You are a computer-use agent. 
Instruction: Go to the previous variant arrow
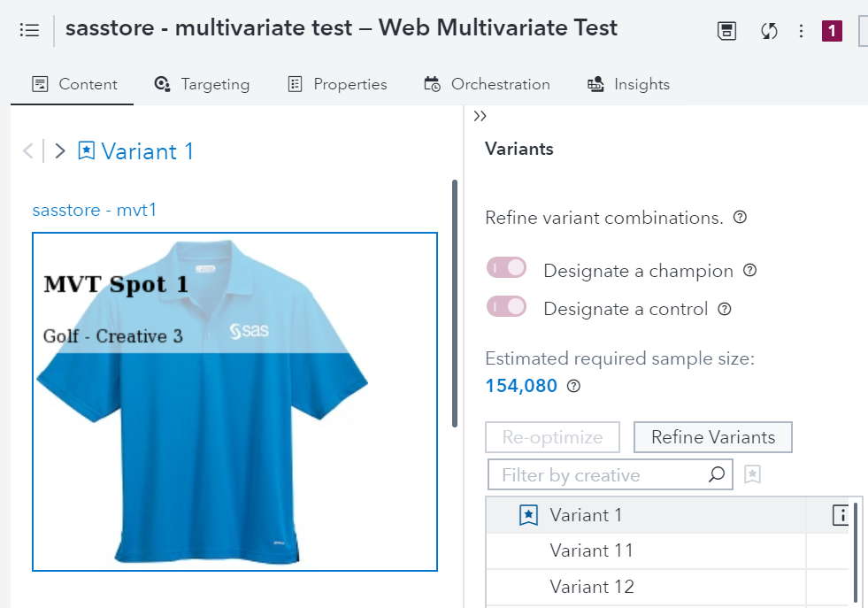(28, 151)
